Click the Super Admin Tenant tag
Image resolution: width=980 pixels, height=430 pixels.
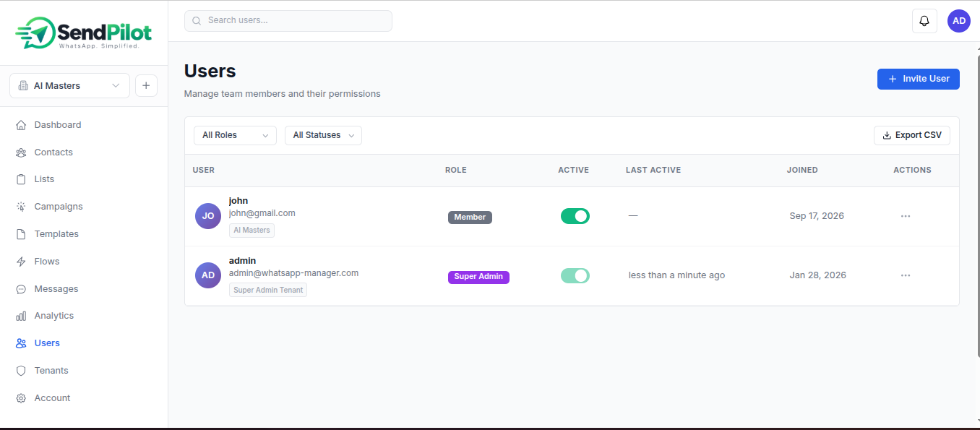point(268,290)
